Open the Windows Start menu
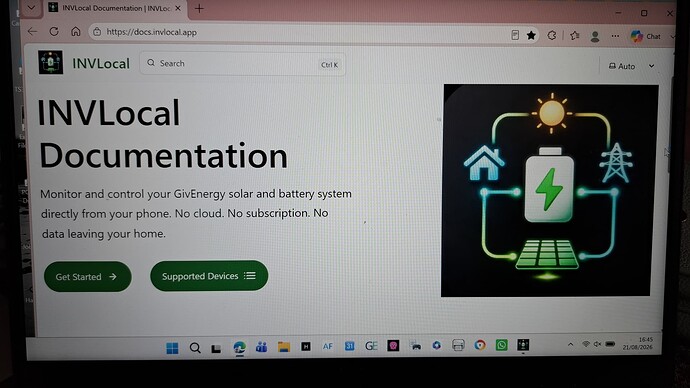690x388 pixels. tap(172, 348)
